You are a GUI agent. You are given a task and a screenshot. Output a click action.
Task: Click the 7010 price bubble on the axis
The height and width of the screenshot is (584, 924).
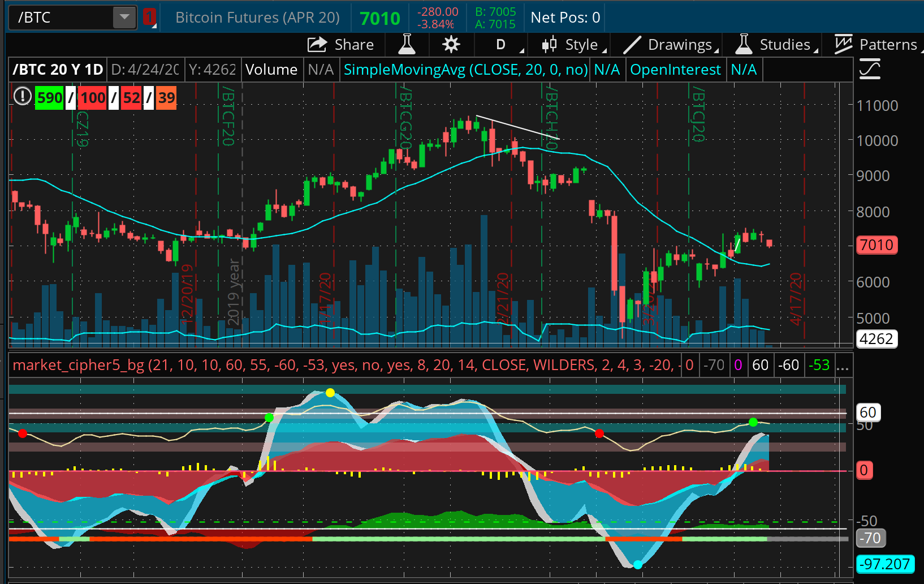point(876,245)
